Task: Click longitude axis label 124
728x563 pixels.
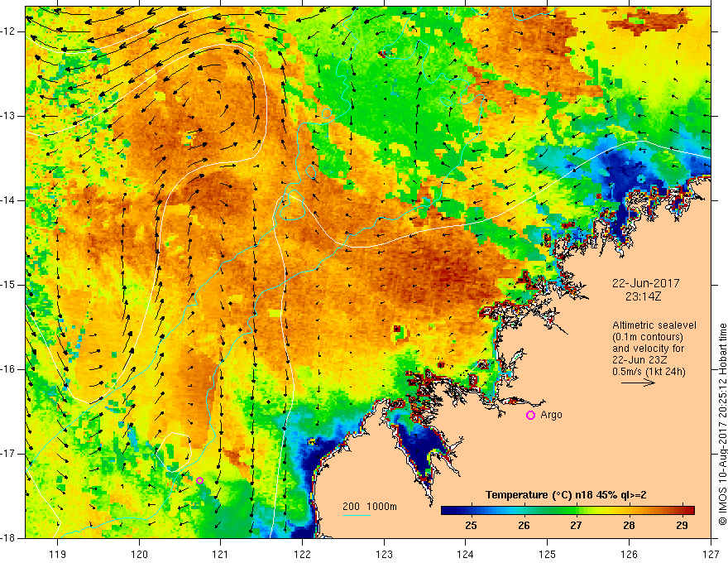Action: (x=466, y=554)
